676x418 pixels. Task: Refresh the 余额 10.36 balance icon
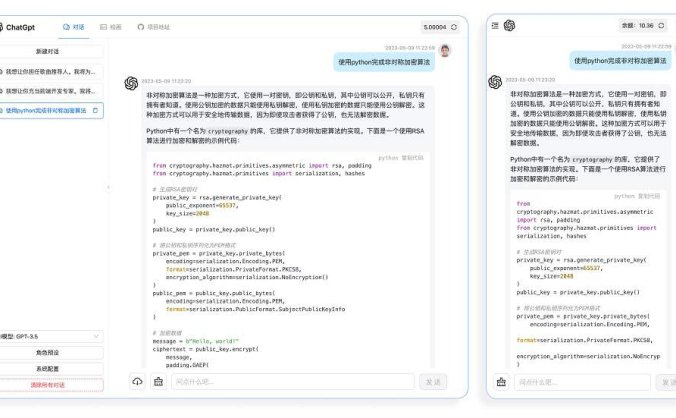tap(661, 26)
